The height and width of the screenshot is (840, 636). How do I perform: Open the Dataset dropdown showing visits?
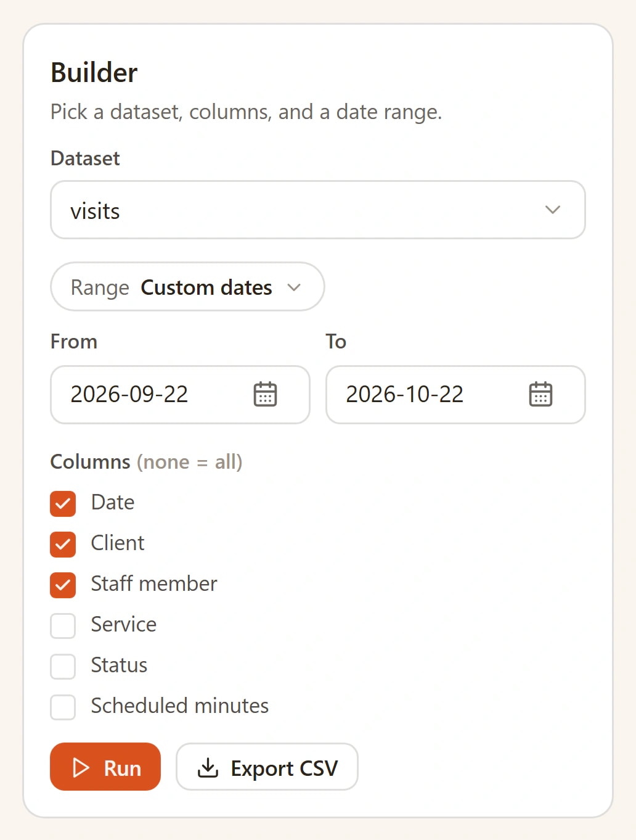pos(318,210)
